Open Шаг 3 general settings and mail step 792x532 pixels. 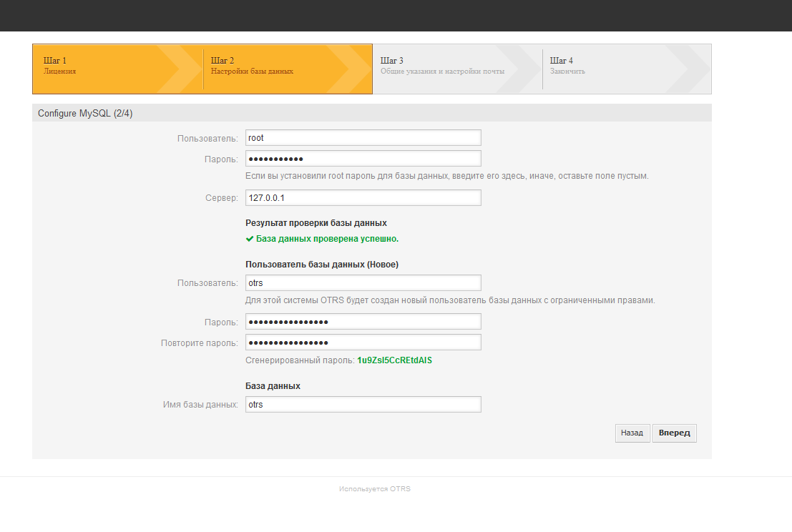click(x=442, y=66)
